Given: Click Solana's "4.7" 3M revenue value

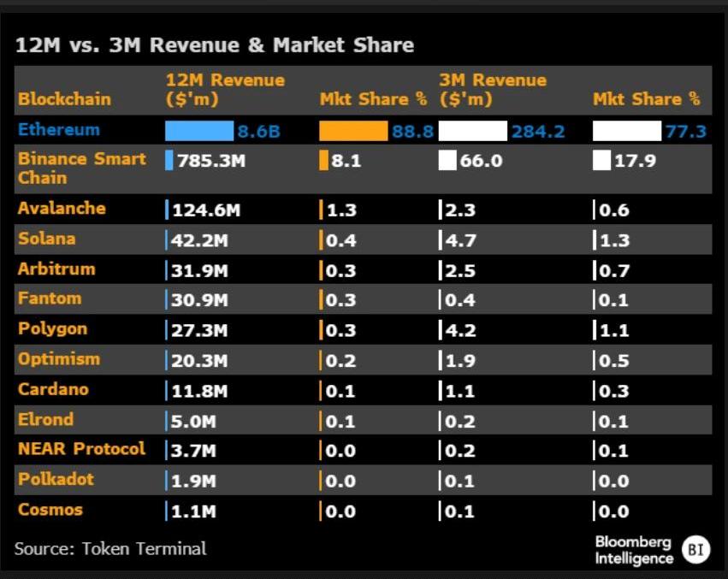Looking at the screenshot, I should [x=460, y=240].
